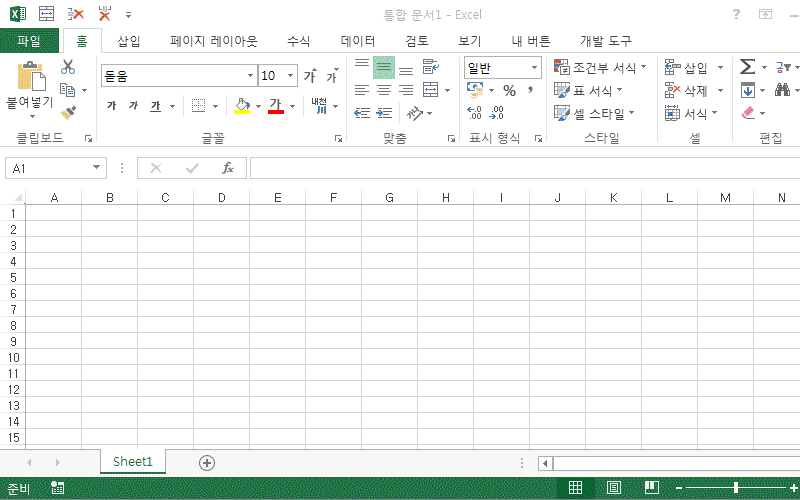Click the Copy icon
This screenshot has height=500, width=800.
pos(67,90)
